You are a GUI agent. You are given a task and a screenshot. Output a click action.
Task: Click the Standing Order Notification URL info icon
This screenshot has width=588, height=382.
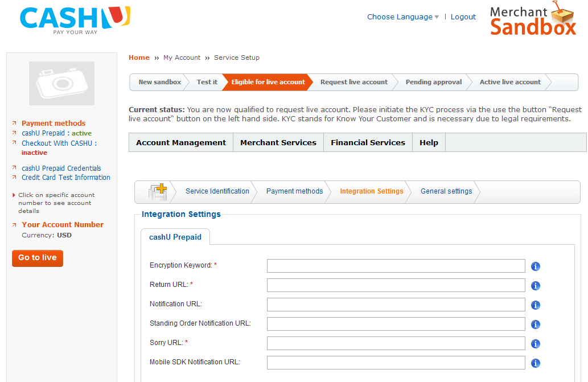coord(536,325)
